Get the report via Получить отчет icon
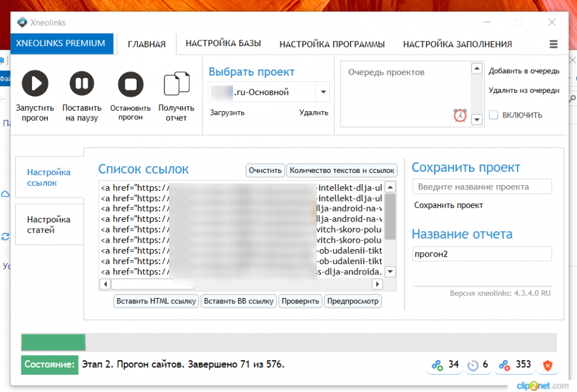This screenshot has height=392, width=577. [x=177, y=84]
